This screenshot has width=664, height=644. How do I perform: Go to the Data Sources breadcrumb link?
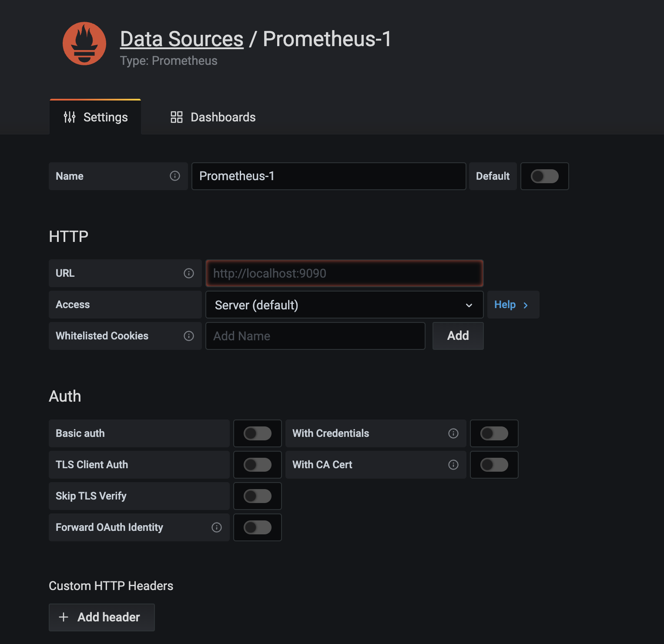click(181, 39)
